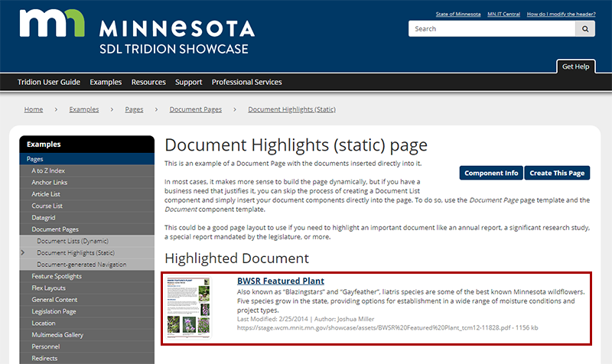The width and height of the screenshot is (612, 364).
Task: Select Document Lists (Dynamic) in the sidebar
Action: click(73, 241)
